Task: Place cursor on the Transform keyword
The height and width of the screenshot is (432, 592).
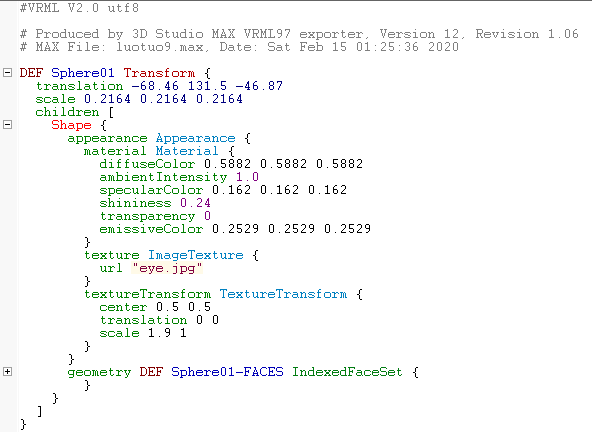Action: coord(159,73)
